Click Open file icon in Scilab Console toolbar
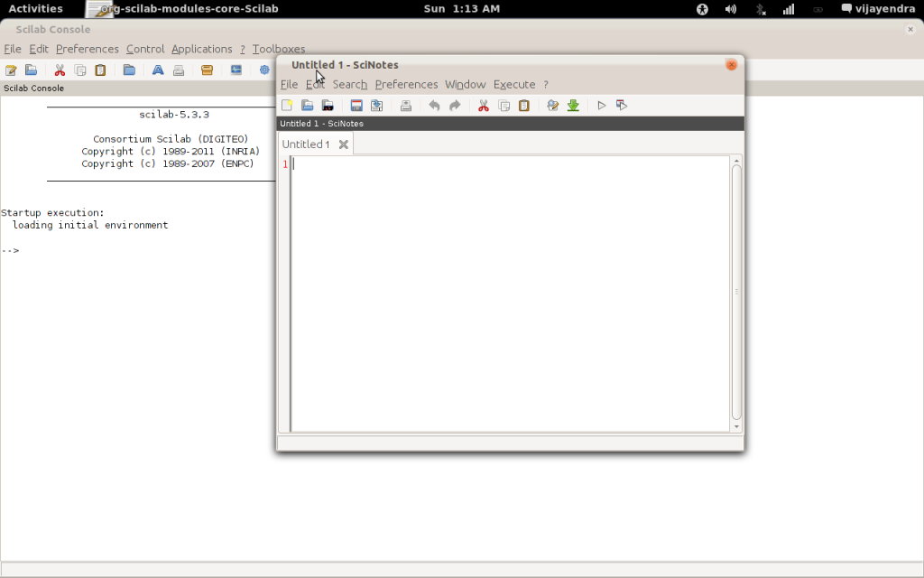Viewport: 924px width, 578px height. 32,70
